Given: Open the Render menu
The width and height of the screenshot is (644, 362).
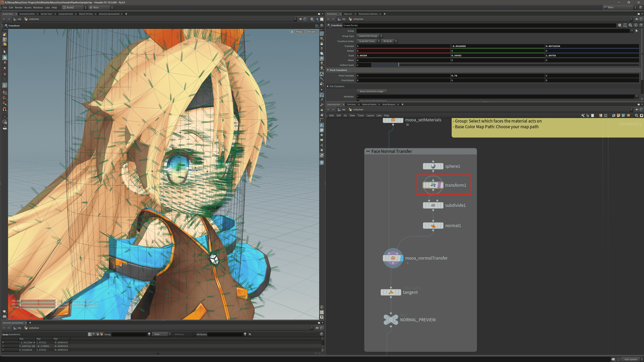Looking at the screenshot, I should (19, 8).
